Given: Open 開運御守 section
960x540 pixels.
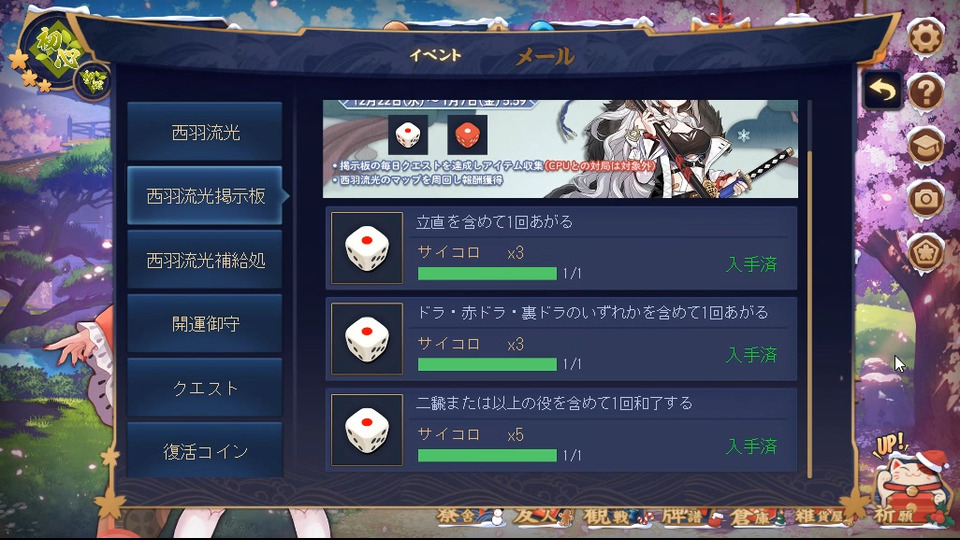Looking at the screenshot, I should coord(204,323).
